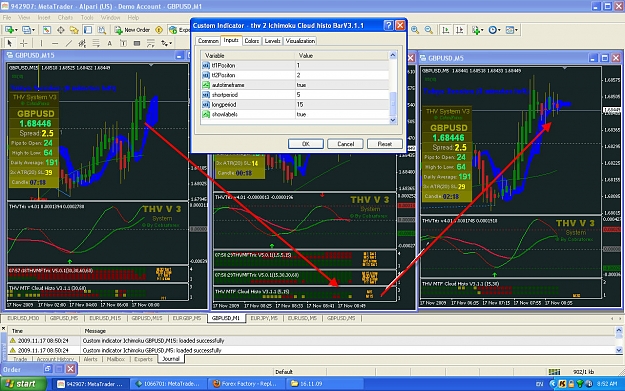Select the Equidistant Channel tool
Image resolution: width=625 pixels, height=391 pixels.
(82, 43)
